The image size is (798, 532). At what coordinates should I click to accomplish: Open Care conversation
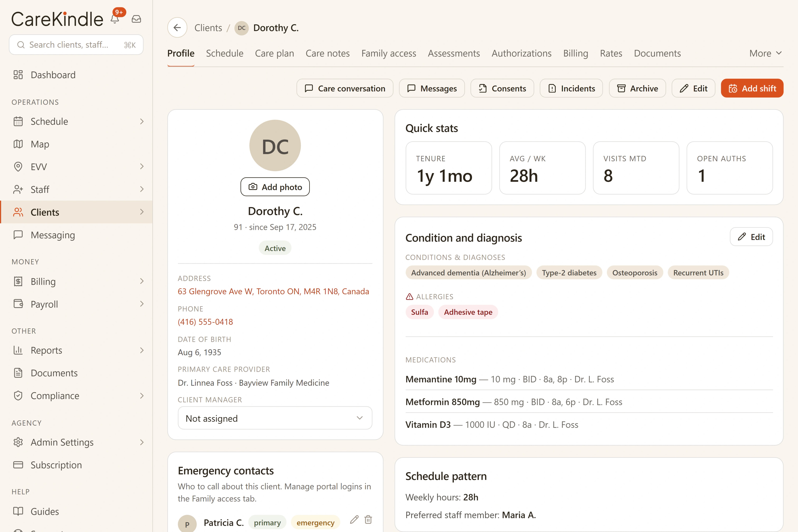[x=345, y=88]
